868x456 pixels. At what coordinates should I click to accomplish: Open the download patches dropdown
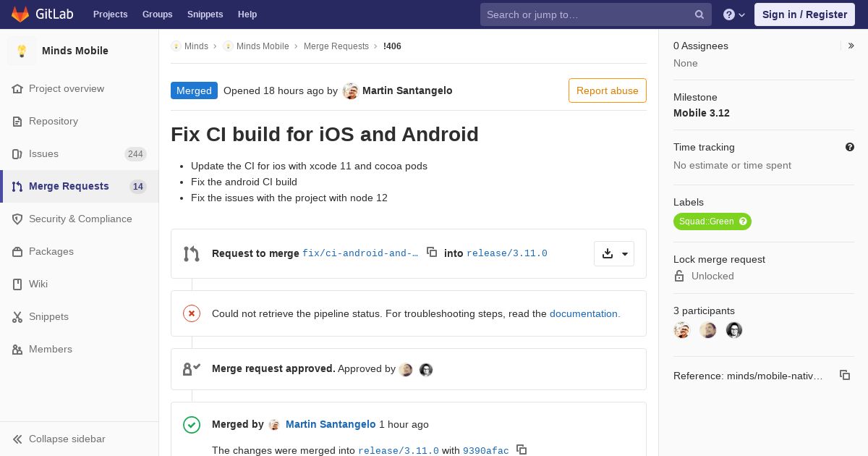click(x=614, y=253)
